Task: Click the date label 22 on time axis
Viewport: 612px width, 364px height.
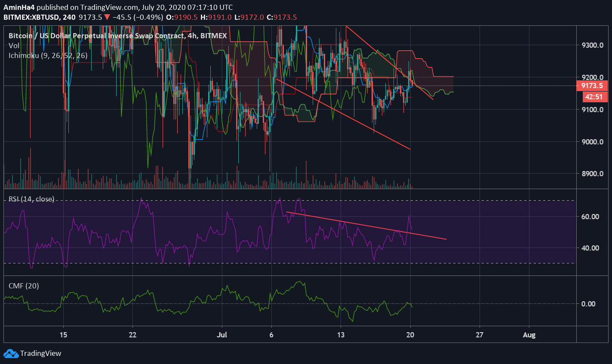Action: 132,335
